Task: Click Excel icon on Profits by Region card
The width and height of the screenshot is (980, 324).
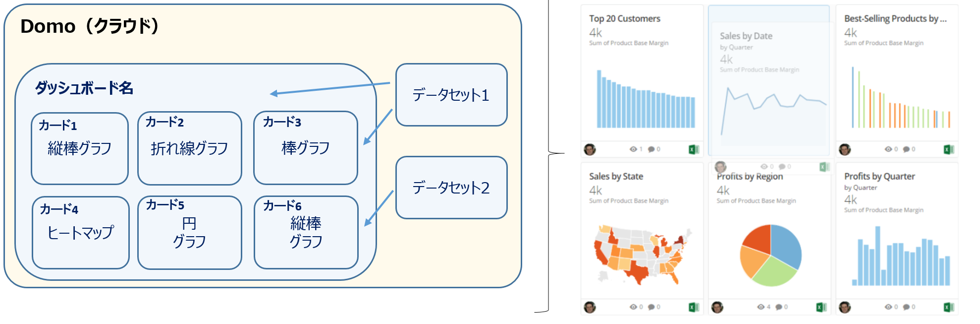Action: pyautogui.click(x=821, y=307)
